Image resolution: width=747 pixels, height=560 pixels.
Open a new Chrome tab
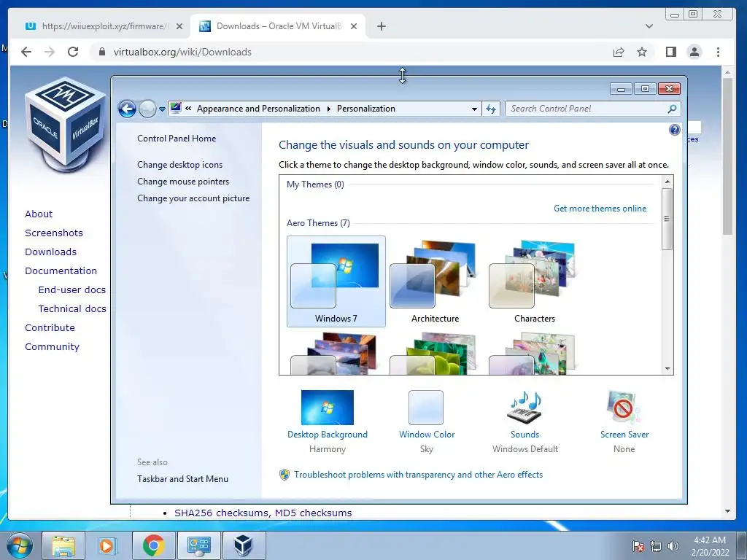pos(381,26)
